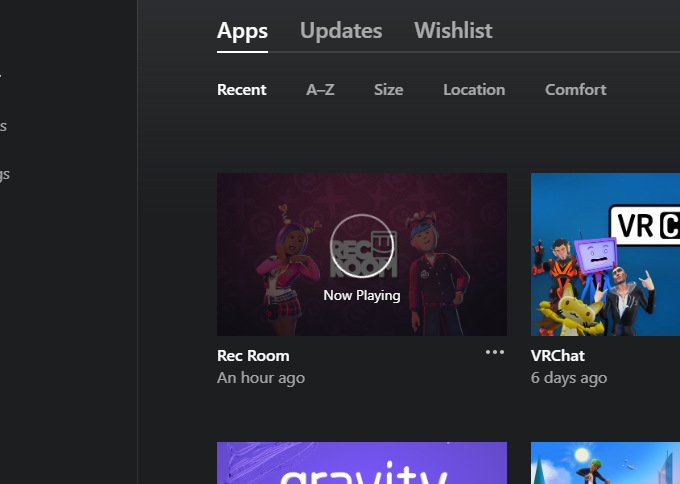680x484 pixels.
Task: Open the Apps tab
Action: [x=242, y=31]
